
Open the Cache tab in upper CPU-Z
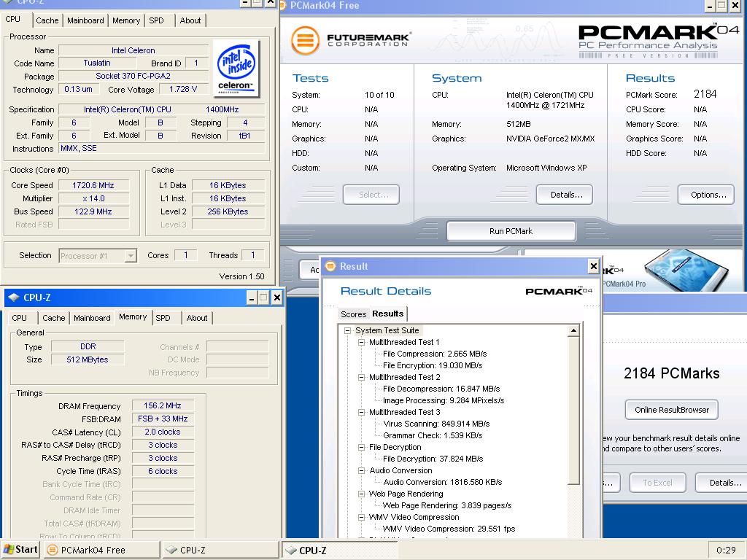point(47,20)
